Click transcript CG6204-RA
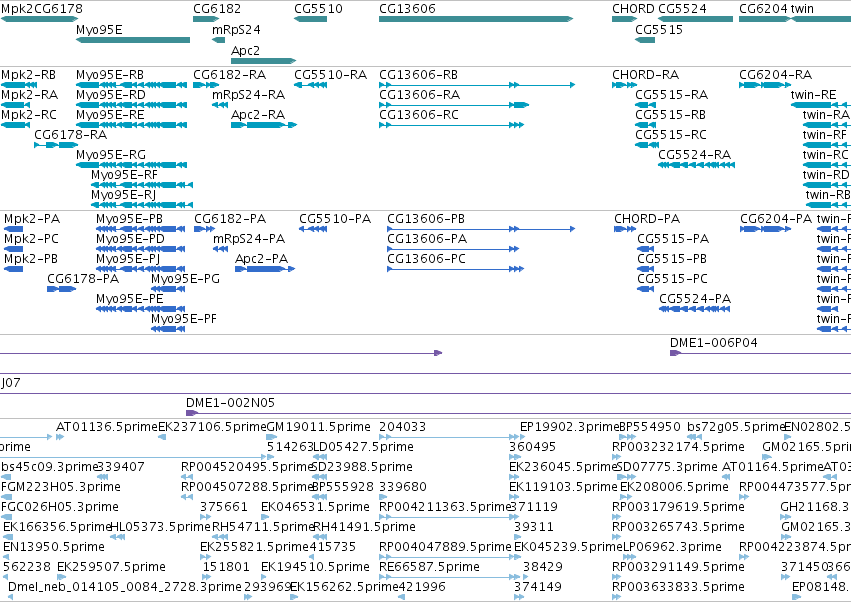The width and height of the screenshot is (851, 602). click(x=765, y=85)
